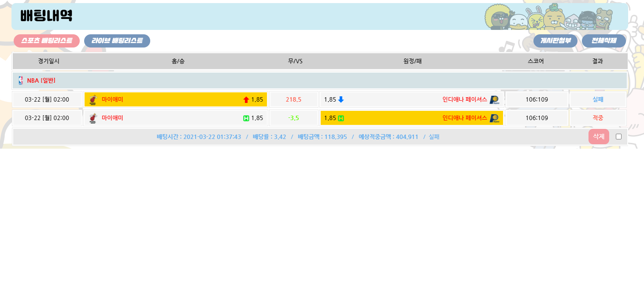Switch to 라이브 배팅리스트 tab
The image size is (644, 285).
(x=117, y=41)
